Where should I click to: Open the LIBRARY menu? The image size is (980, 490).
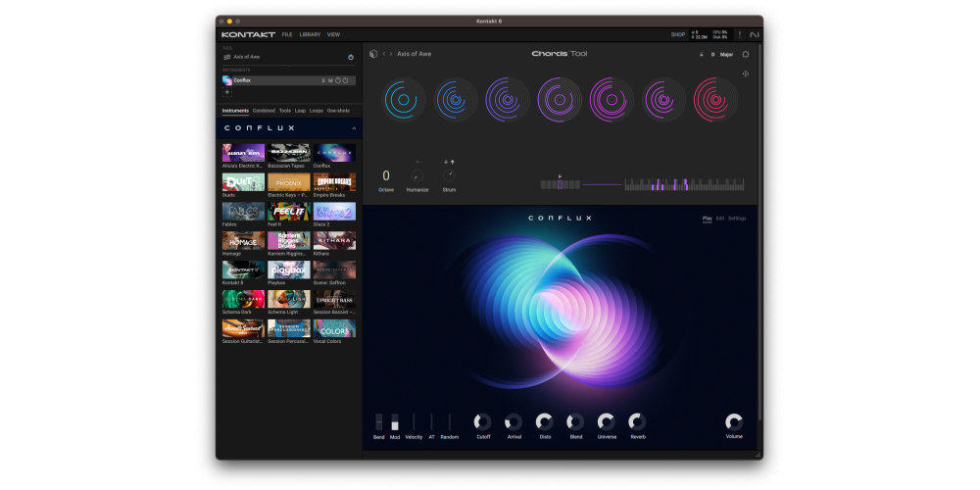tap(310, 35)
